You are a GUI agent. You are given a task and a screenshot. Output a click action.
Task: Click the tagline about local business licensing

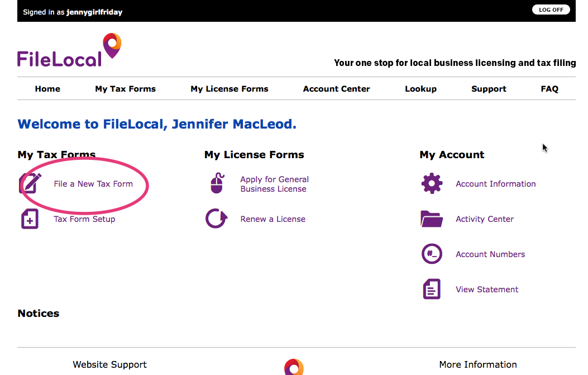click(455, 63)
